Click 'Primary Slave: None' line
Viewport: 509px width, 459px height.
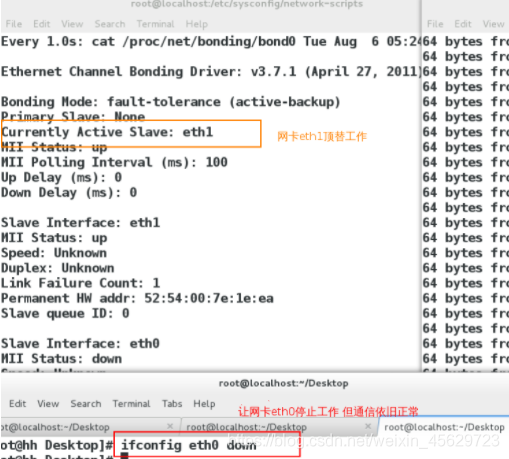click(73, 117)
